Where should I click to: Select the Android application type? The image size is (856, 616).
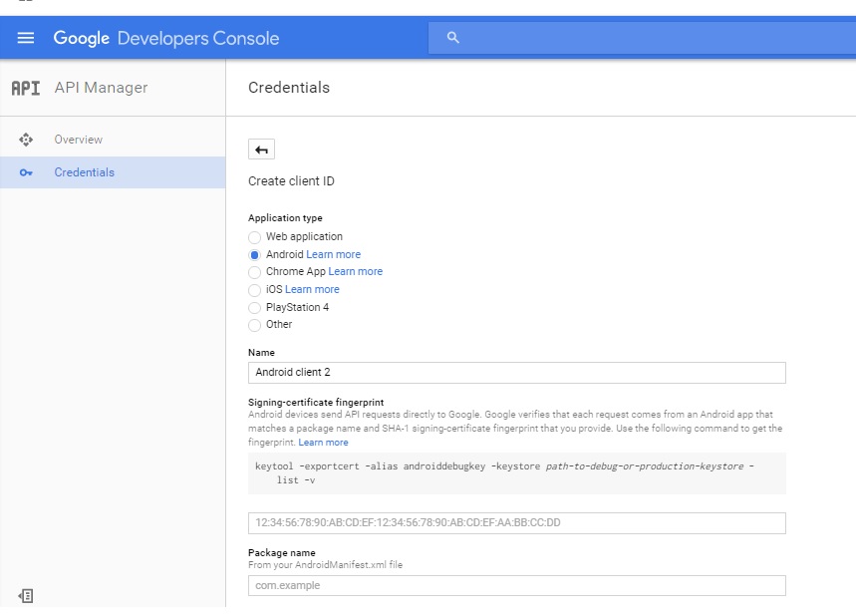click(x=255, y=255)
